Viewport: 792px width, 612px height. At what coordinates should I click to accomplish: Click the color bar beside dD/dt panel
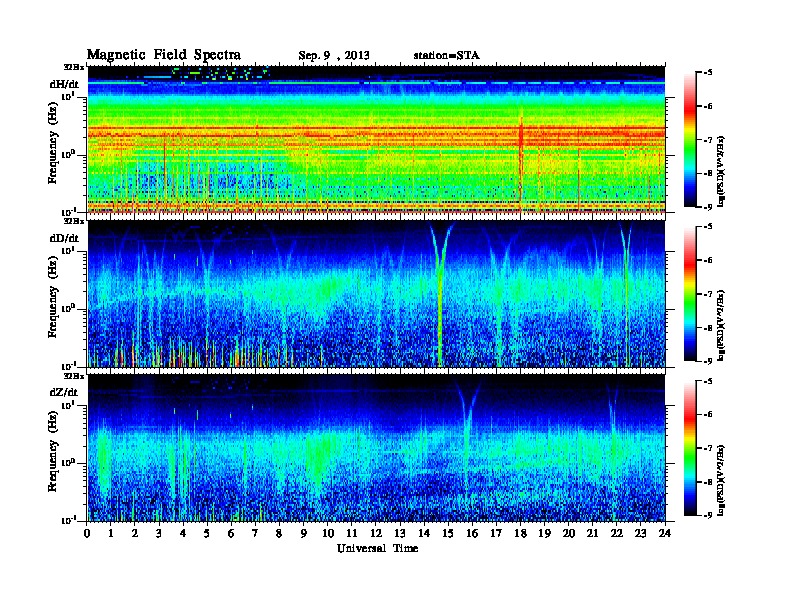coord(690,293)
